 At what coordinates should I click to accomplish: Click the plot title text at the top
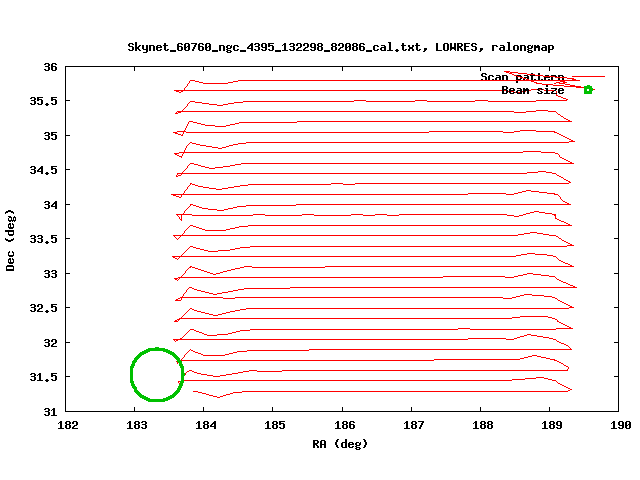341,47
